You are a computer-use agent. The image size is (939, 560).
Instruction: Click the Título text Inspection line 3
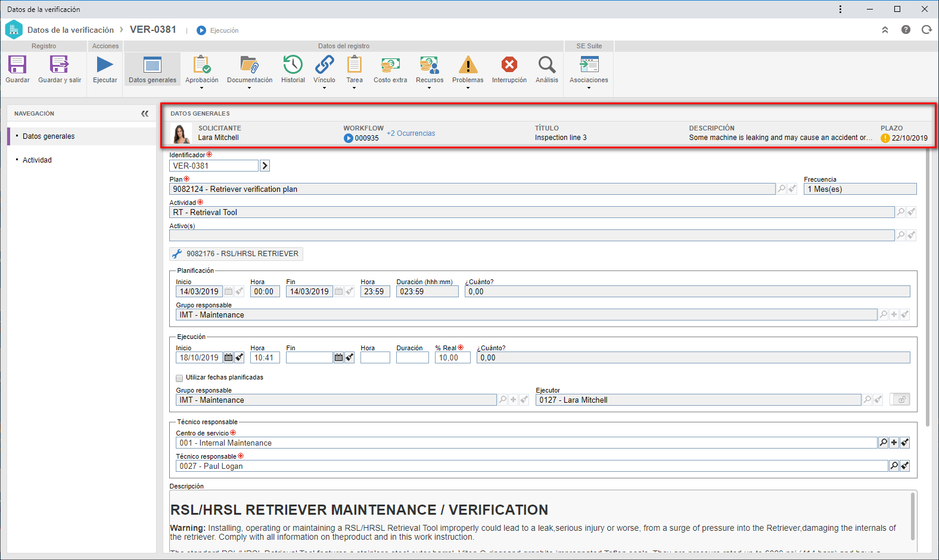[x=561, y=138]
